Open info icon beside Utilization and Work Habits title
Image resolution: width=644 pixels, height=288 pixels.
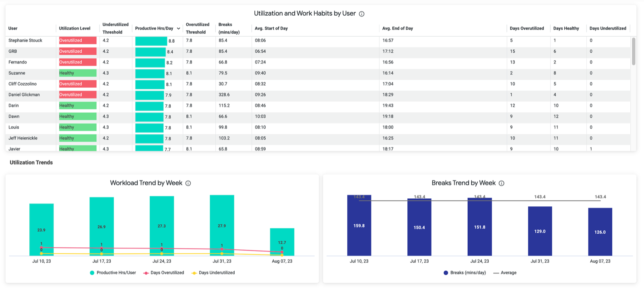(361, 14)
